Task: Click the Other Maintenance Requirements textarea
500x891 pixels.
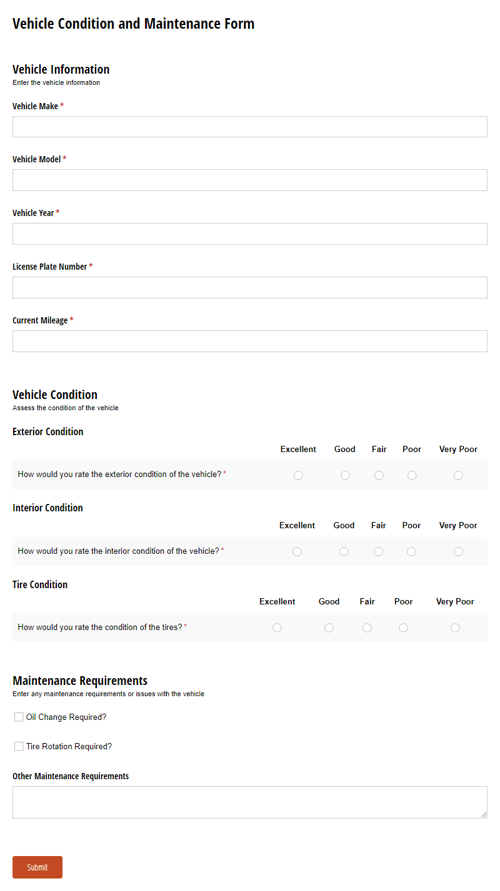Action: click(249, 802)
